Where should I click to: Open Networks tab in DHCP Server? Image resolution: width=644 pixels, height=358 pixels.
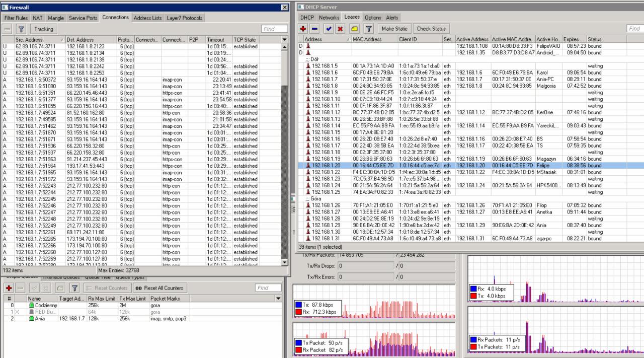tap(330, 18)
